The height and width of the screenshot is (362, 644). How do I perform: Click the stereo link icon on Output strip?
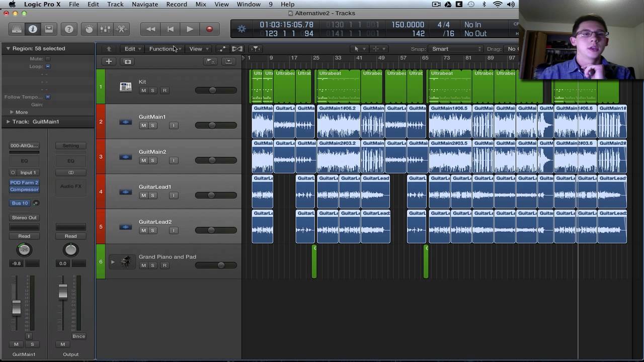pos(71,172)
